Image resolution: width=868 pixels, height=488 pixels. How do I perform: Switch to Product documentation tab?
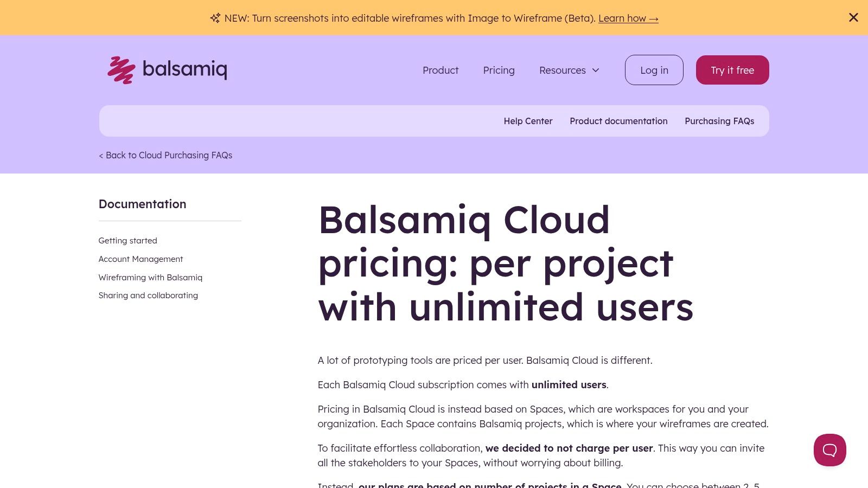click(x=618, y=121)
